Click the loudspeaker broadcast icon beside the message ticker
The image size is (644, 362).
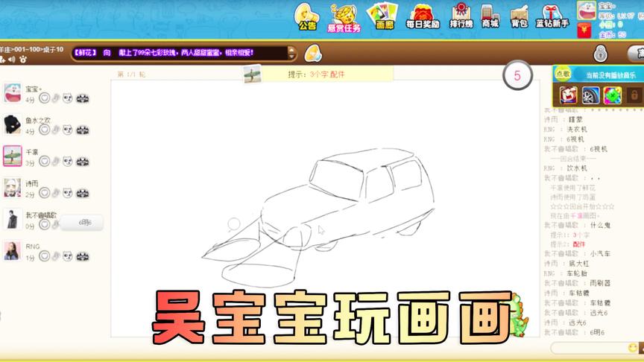coord(313,54)
